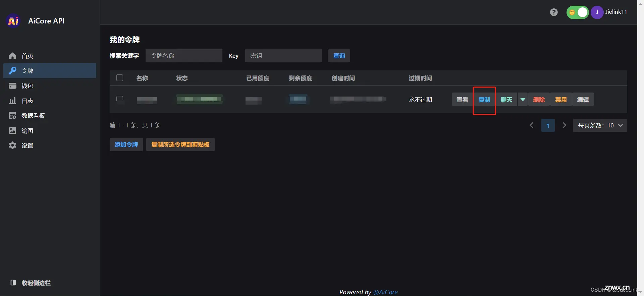Click the 查看 button
The image size is (644, 296).
[462, 100]
